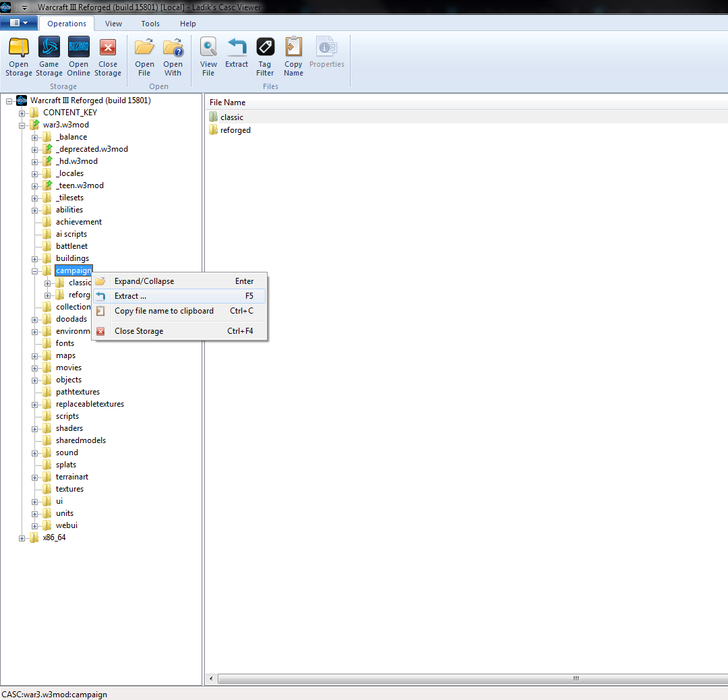Close the storage with ribbon icon
This screenshot has height=700, width=728.
(x=108, y=56)
